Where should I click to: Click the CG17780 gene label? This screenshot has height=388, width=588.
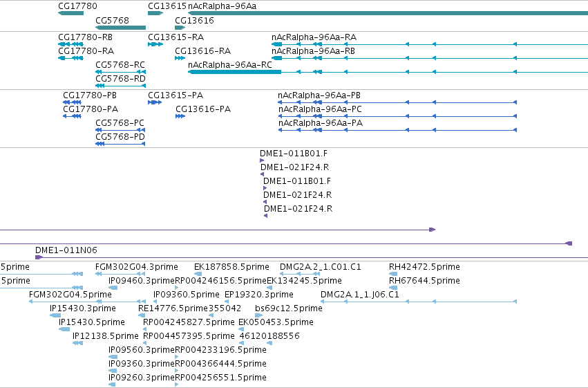(x=77, y=6)
